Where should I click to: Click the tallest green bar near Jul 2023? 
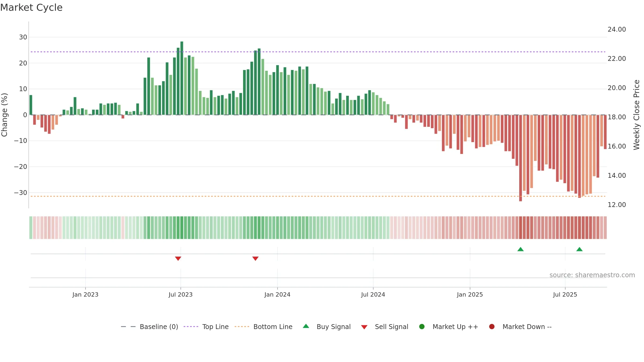coord(182,78)
